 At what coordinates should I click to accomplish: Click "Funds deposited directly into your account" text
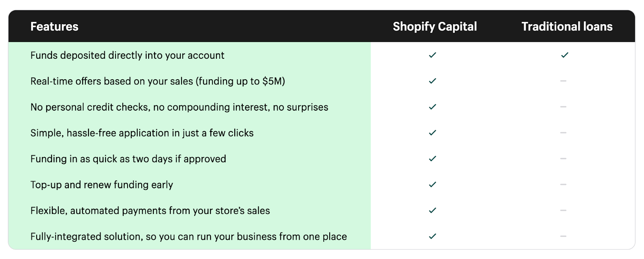click(127, 55)
